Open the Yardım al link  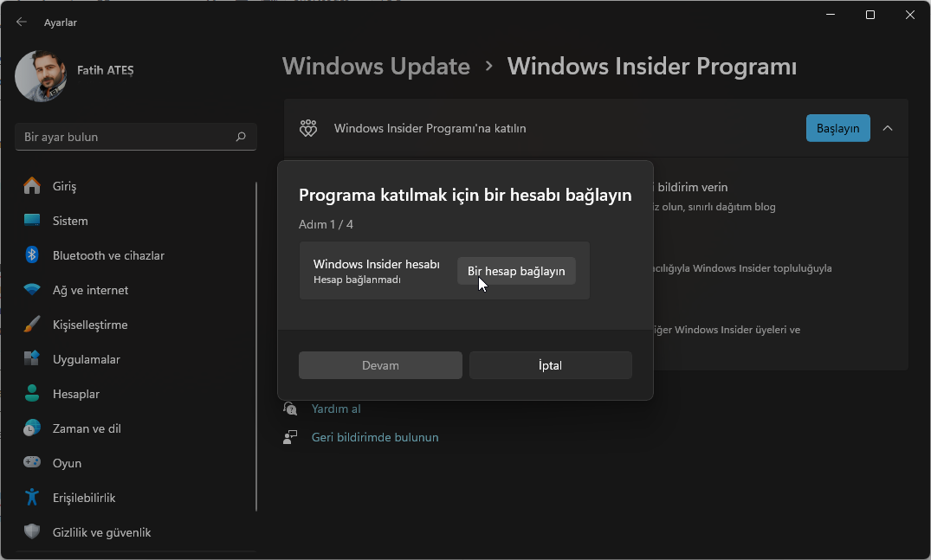(336, 409)
